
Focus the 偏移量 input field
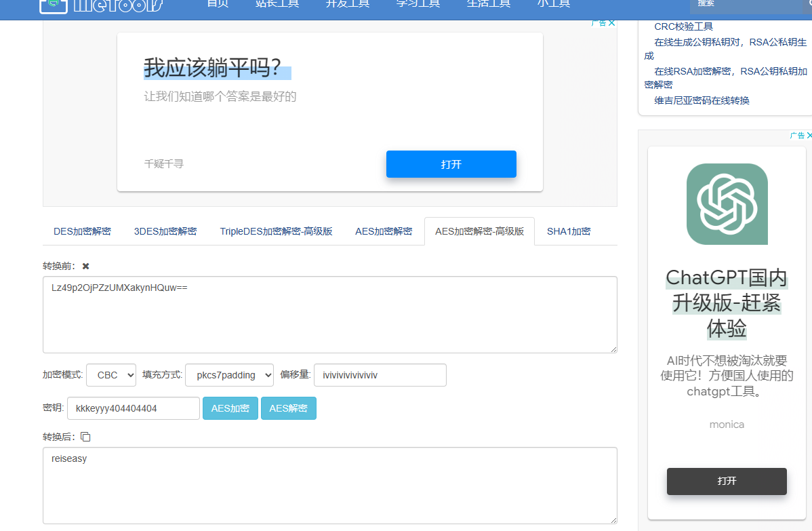coord(380,375)
